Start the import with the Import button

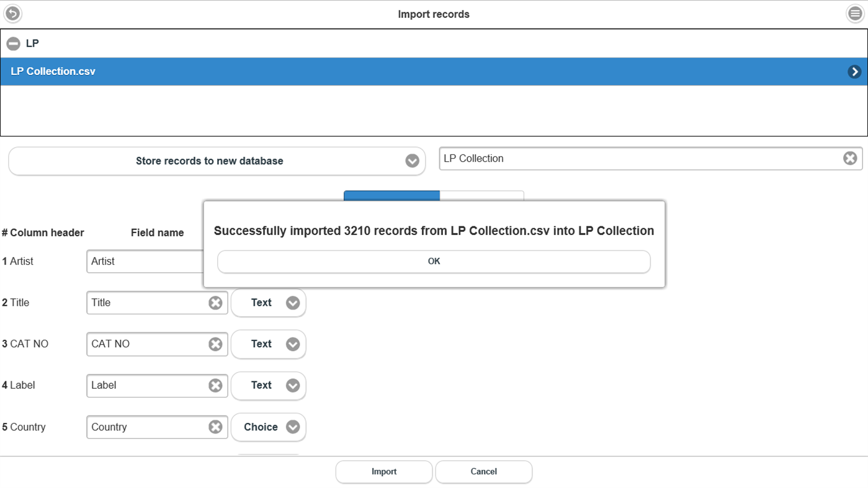[383, 472]
